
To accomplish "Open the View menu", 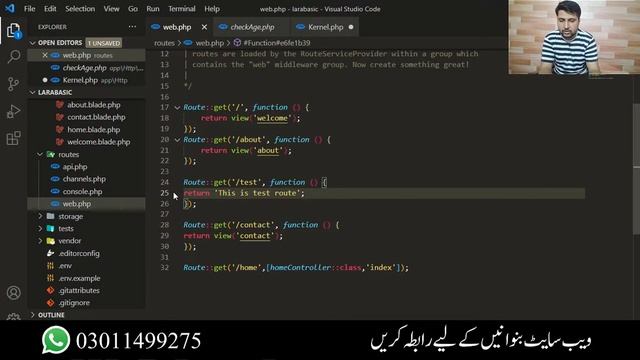I will (x=111, y=9).
